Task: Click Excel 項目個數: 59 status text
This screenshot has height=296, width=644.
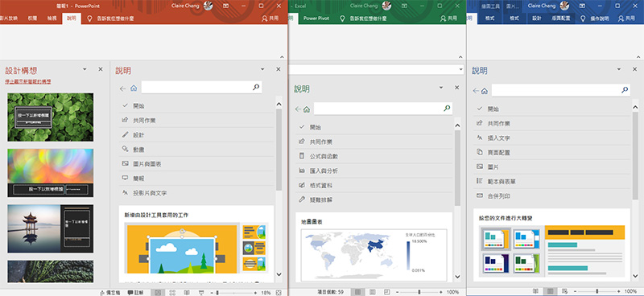Action: pyautogui.click(x=331, y=292)
